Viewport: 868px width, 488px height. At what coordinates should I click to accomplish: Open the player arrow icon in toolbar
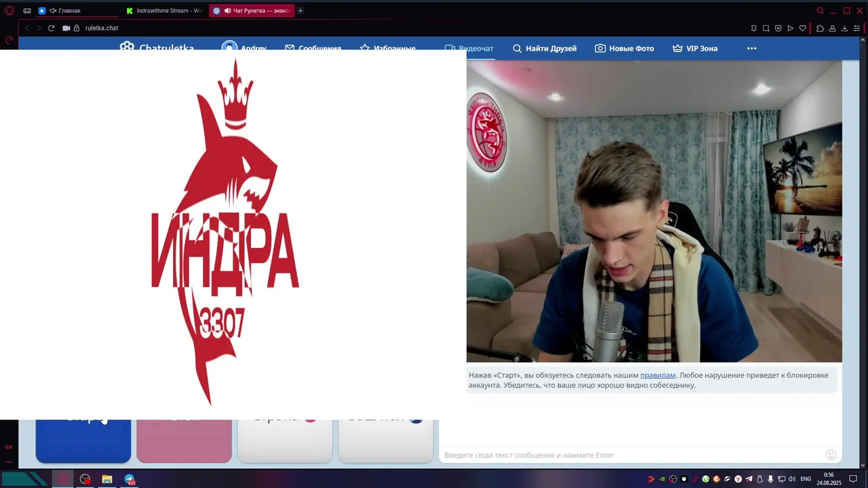click(790, 28)
